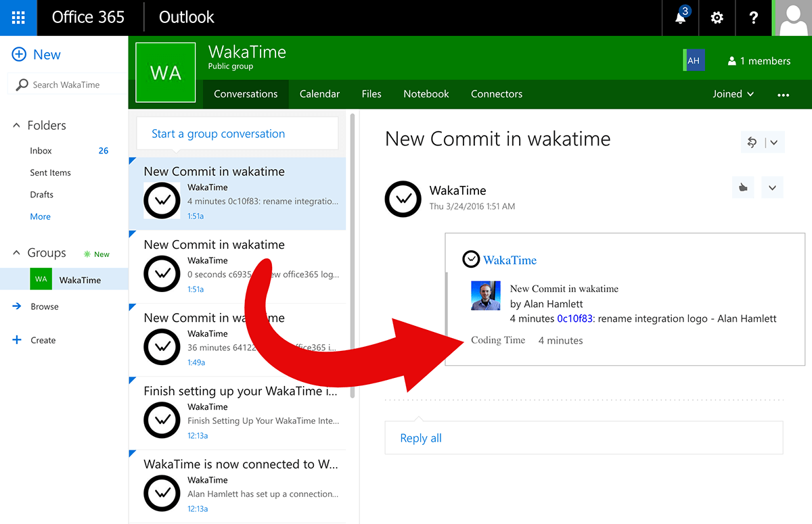This screenshot has height=524, width=812.
Task: Switch to the Conversations tab
Action: [x=246, y=94]
